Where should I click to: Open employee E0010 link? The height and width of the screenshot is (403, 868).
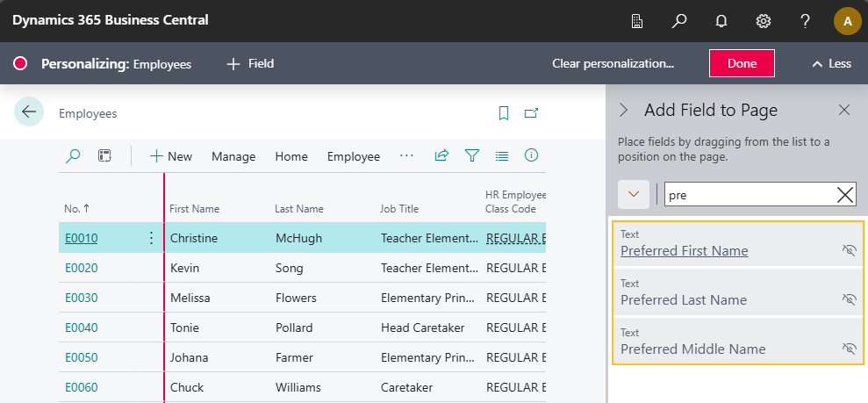click(x=82, y=238)
